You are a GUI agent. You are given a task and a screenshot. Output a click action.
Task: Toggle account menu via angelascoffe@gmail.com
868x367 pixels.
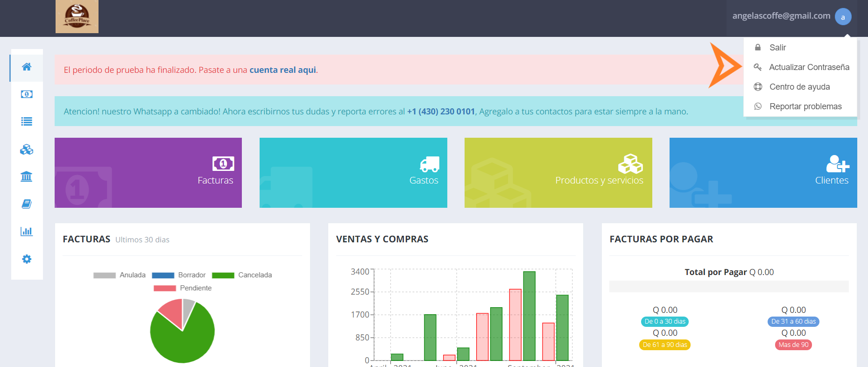(x=781, y=16)
